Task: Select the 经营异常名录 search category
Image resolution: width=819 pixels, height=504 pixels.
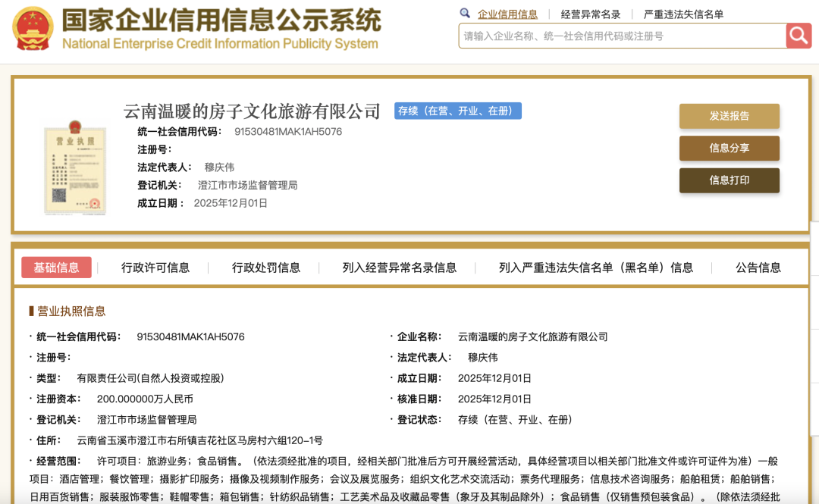Action: [x=591, y=14]
